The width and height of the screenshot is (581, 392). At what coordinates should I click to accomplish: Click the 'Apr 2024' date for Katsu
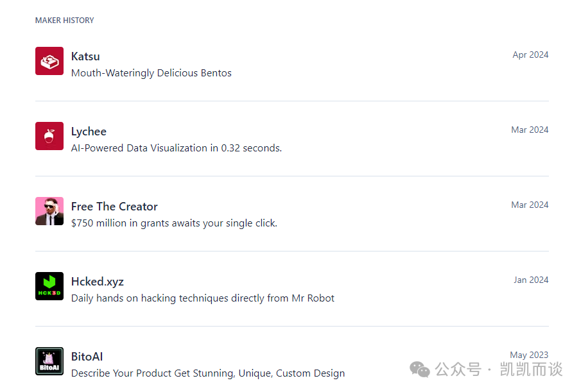tap(530, 55)
